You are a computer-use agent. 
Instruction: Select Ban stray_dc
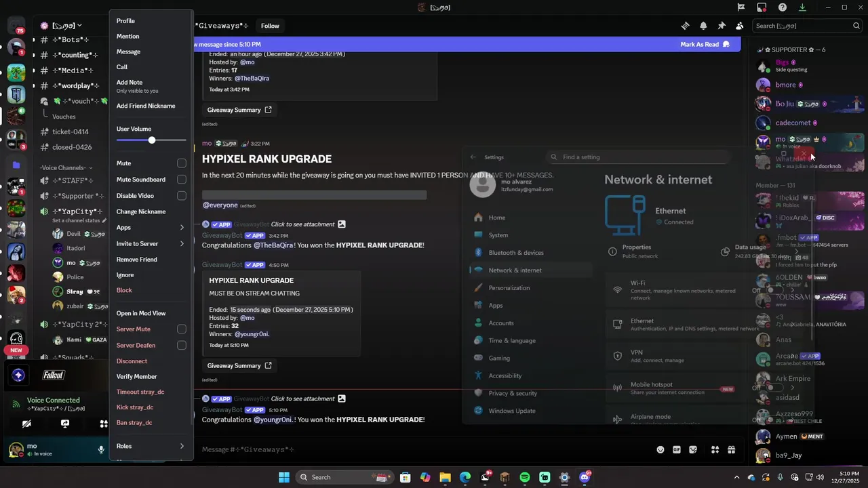[x=151, y=422]
